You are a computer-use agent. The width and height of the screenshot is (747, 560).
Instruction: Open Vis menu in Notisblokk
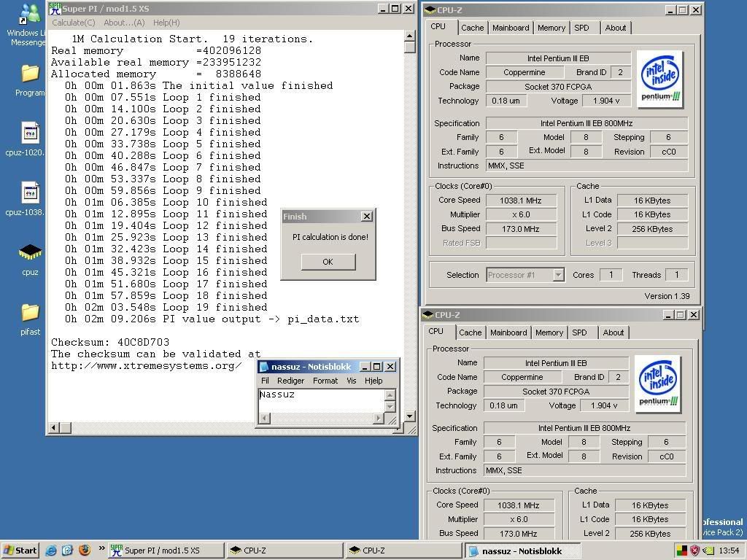(x=352, y=381)
